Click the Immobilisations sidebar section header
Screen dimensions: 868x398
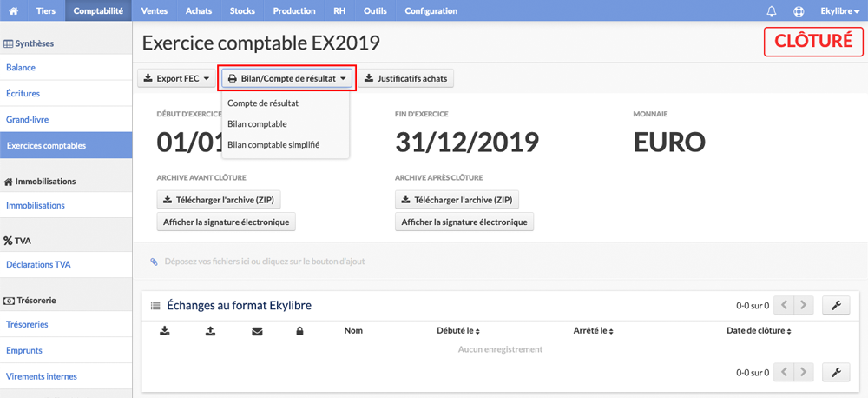pyautogui.click(x=39, y=182)
